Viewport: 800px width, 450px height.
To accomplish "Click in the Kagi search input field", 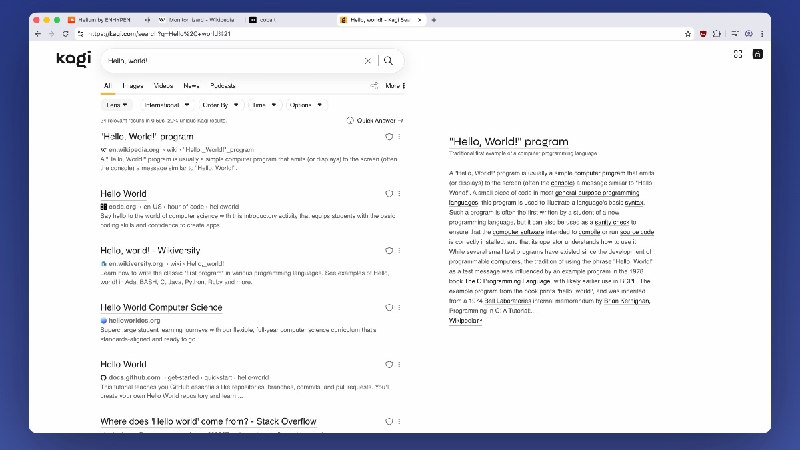I will click(x=230, y=60).
